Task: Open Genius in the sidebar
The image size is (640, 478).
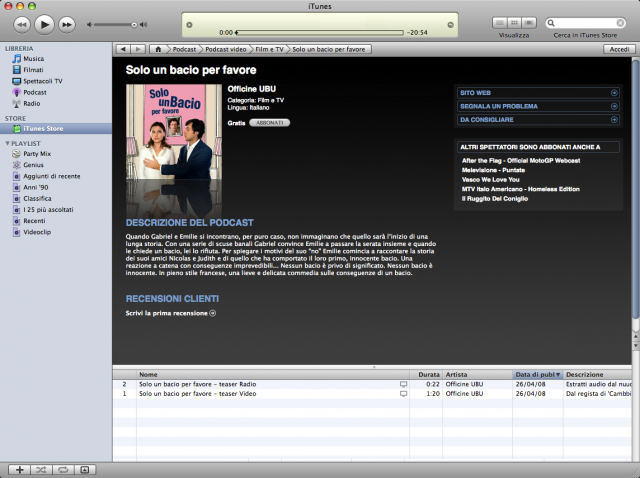Action: coord(31,165)
